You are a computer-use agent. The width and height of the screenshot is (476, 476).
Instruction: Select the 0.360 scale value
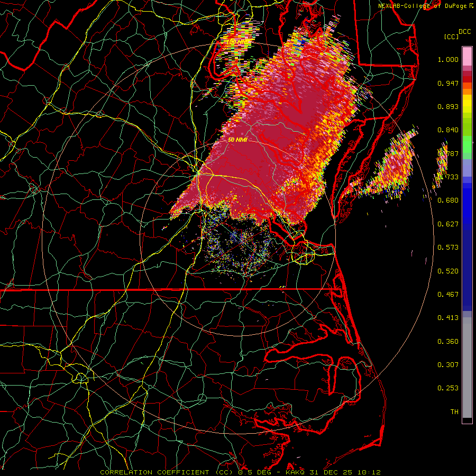(x=448, y=341)
